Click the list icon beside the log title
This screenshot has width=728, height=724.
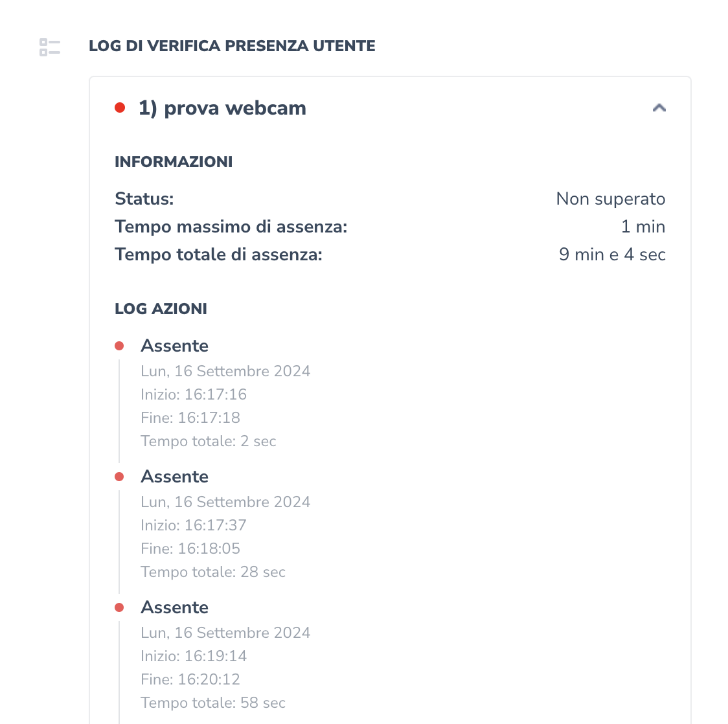pyautogui.click(x=50, y=47)
